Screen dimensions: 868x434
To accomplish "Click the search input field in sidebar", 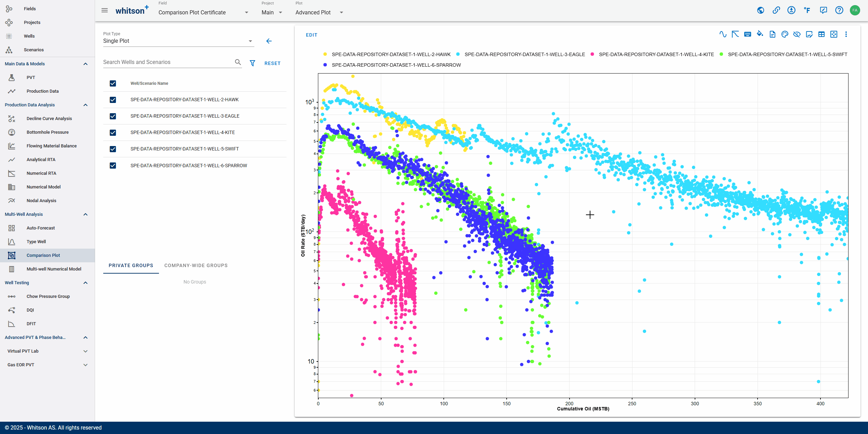I will click(168, 62).
